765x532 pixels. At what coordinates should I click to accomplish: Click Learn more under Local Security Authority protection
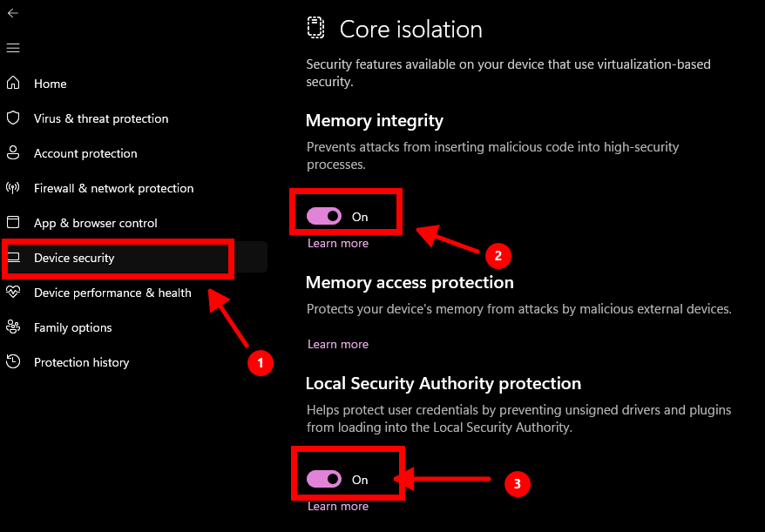coord(338,507)
